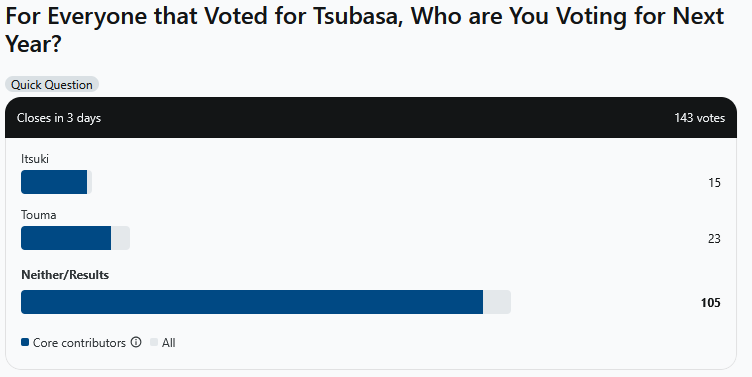Click the gray All legend square

point(154,342)
